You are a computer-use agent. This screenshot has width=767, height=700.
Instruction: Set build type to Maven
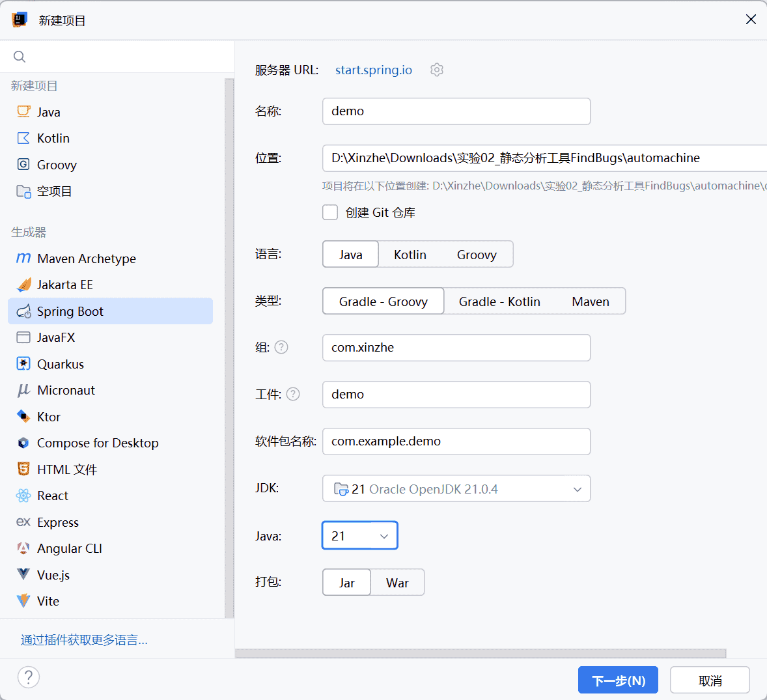(x=591, y=301)
